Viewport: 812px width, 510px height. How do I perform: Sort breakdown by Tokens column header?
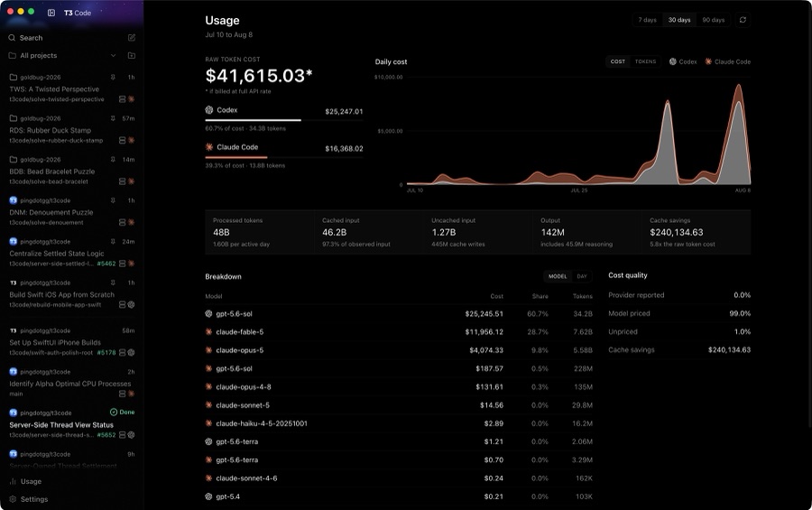(583, 296)
